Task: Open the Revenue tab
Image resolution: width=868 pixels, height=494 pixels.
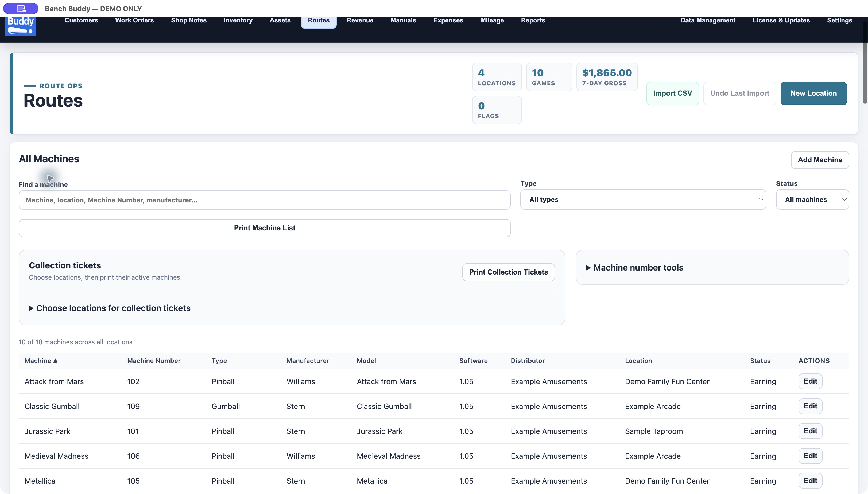Action: 360,20
